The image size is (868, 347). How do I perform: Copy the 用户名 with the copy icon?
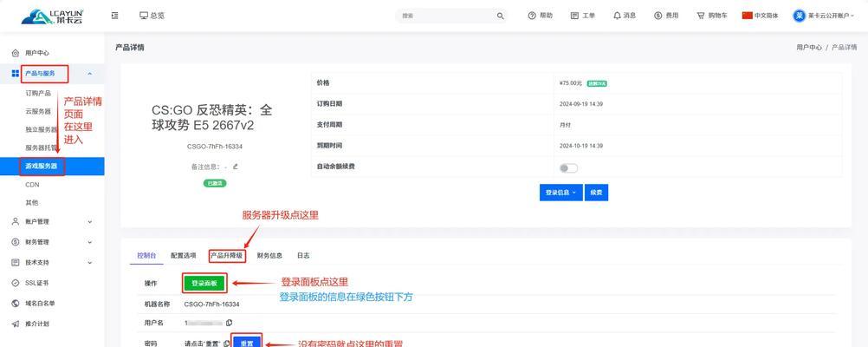(x=230, y=323)
